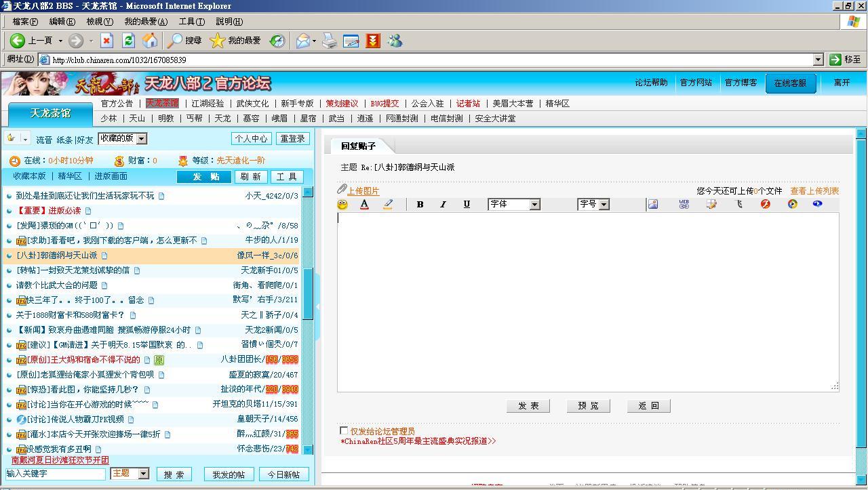
Task: Open the address bar history dropdown arrow
Action: pos(818,60)
